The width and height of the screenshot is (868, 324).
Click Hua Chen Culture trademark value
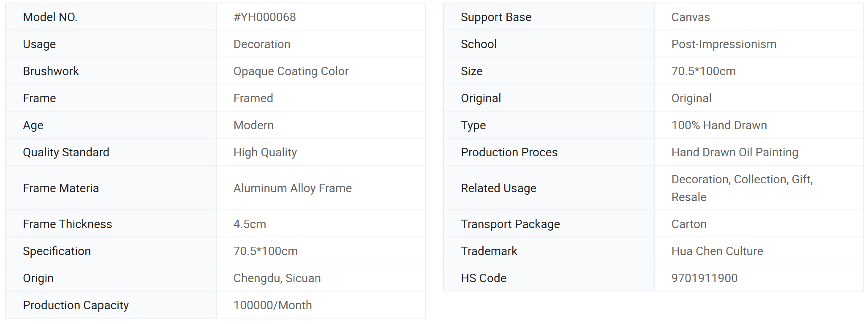pyautogui.click(x=717, y=251)
